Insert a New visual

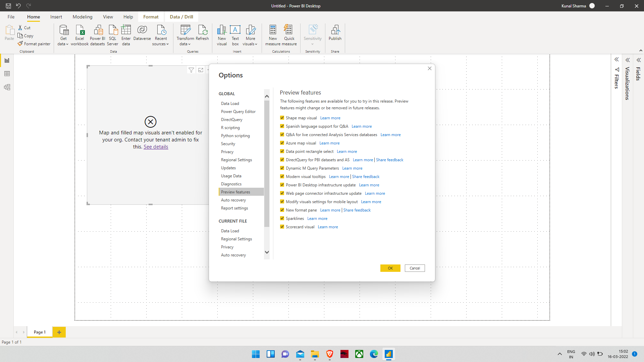tap(222, 35)
